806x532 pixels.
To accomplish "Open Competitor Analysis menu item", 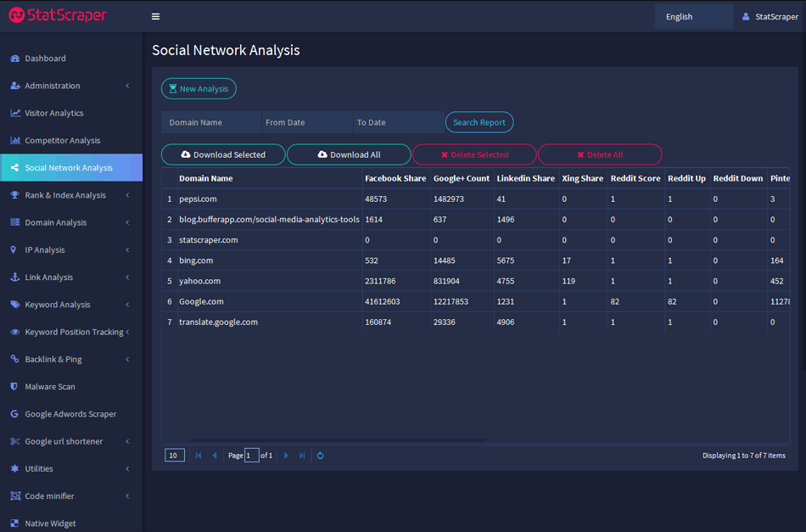I will click(x=71, y=140).
